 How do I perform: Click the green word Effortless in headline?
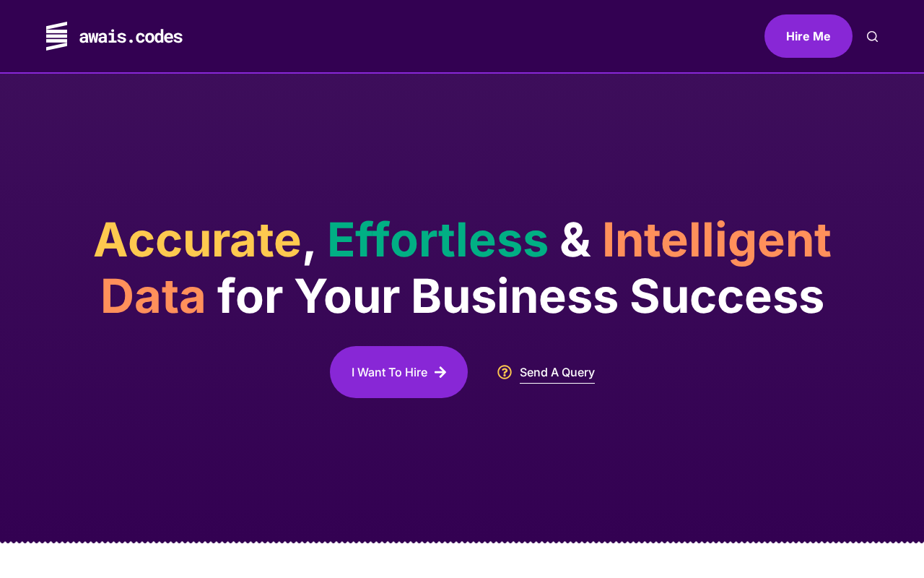point(437,240)
